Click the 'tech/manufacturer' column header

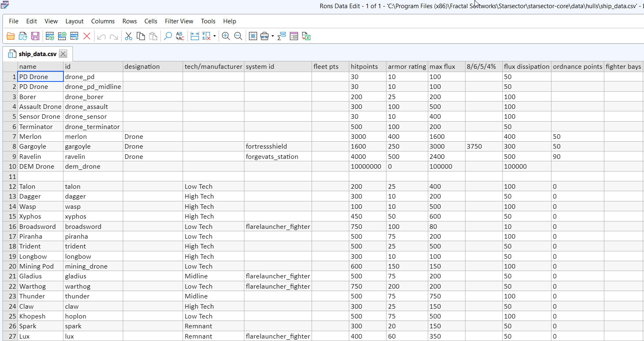213,66
